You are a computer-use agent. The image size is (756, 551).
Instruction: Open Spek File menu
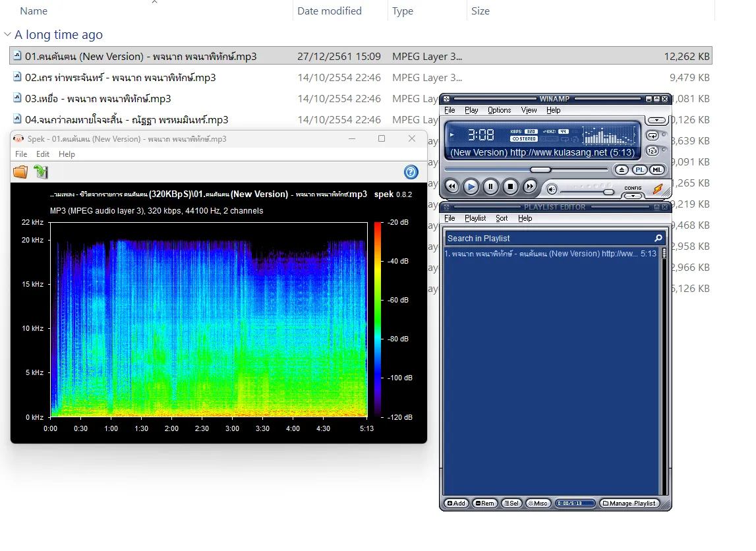(x=21, y=154)
